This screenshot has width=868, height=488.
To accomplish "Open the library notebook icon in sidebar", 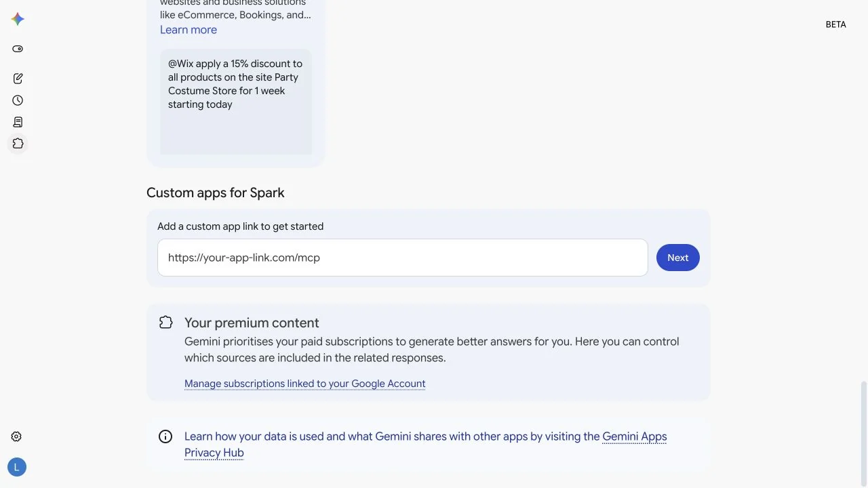I will 18,122.
